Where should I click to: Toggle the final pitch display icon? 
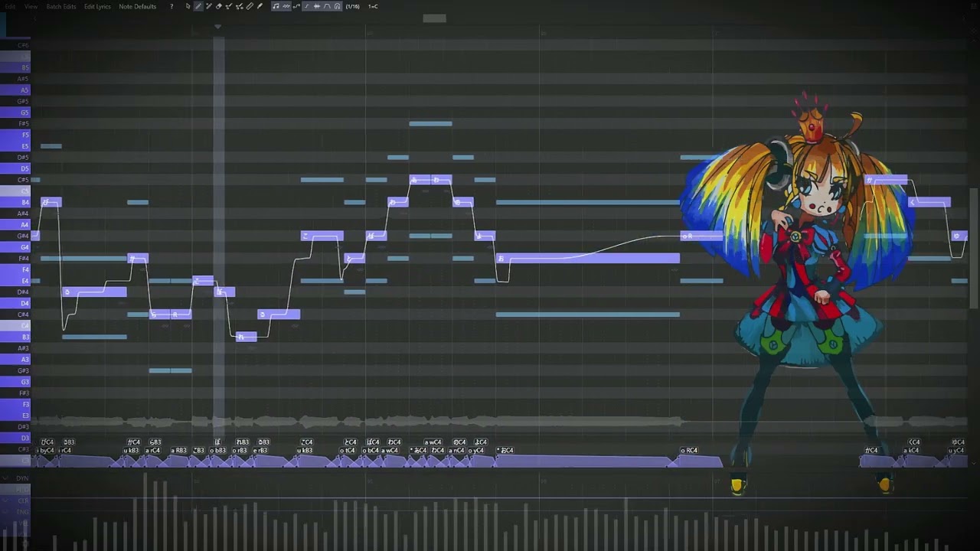pos(307,6)
